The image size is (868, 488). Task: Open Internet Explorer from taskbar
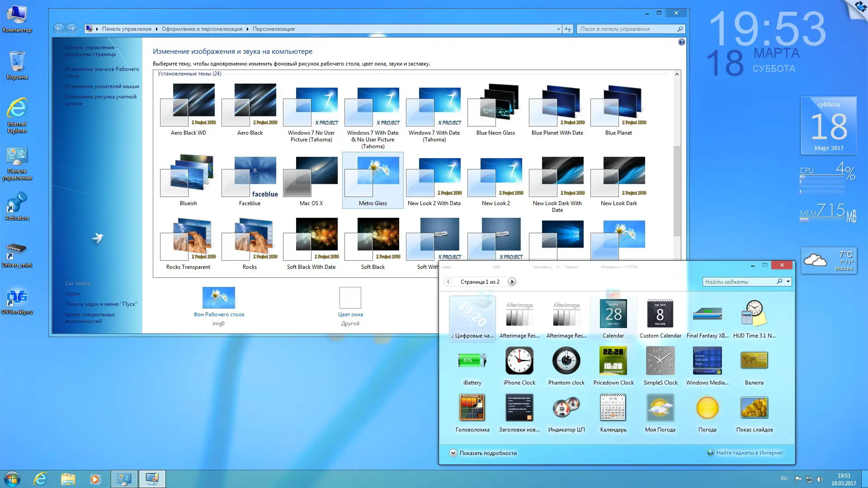(40, 479)
